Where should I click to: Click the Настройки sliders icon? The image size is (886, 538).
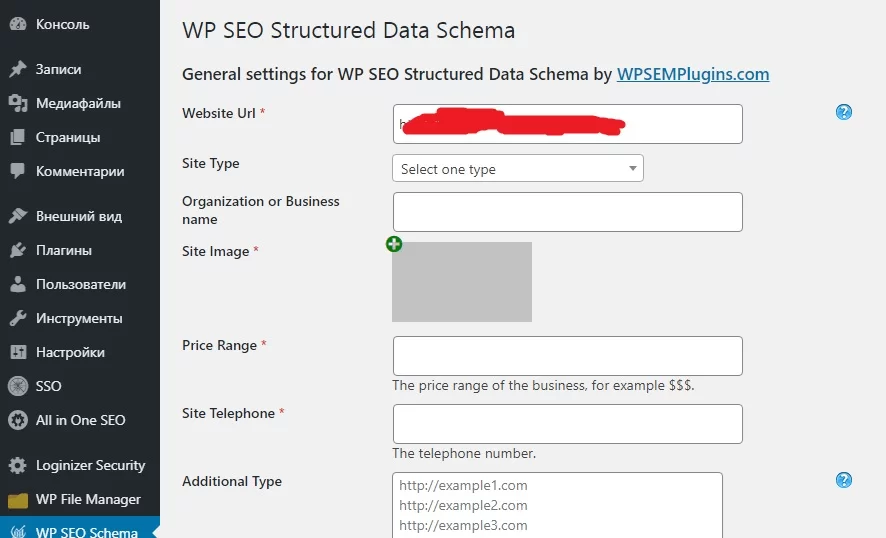[x=18, y=352]
